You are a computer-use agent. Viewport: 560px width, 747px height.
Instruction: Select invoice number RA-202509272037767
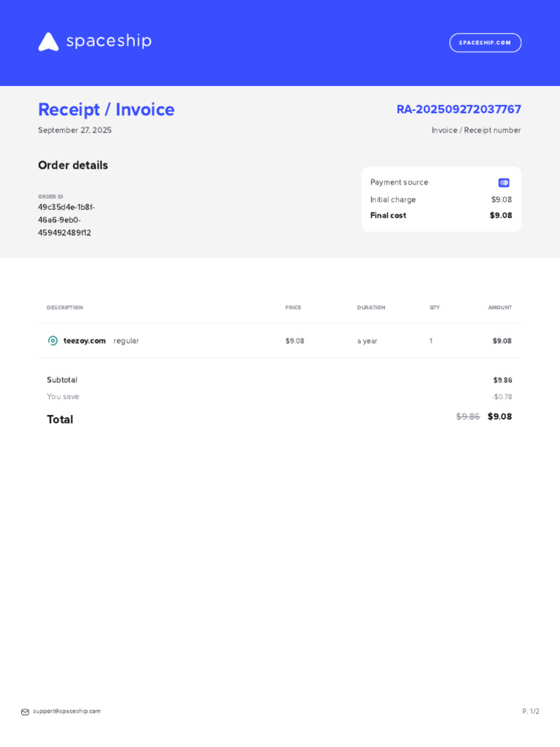[x=459, y=109]
